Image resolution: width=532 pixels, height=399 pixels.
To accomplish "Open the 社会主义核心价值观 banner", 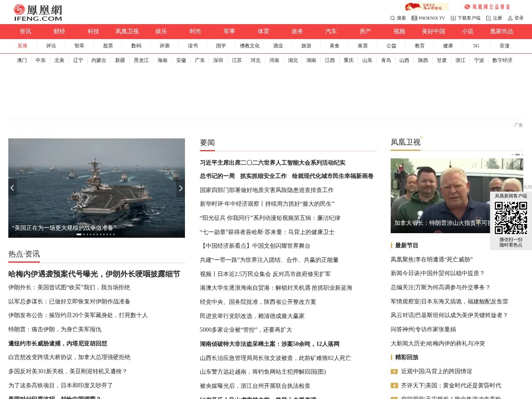I will [x=426, y=7].
